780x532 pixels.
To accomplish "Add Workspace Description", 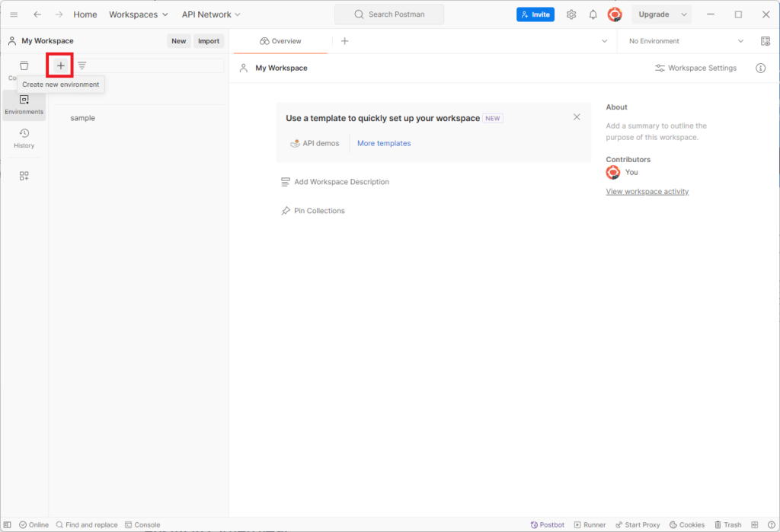I will click(x=335, y=182).
